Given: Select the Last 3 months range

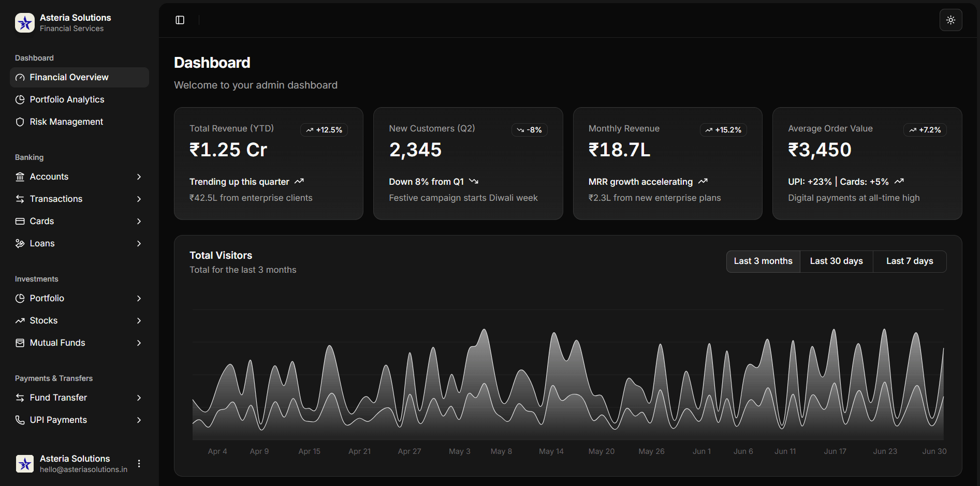Looking at the screenshot, I should (763, 261).
